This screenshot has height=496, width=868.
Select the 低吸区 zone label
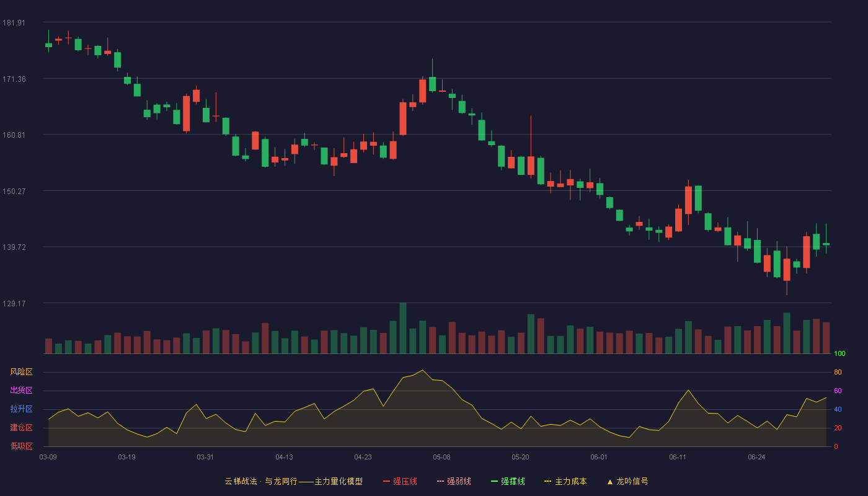click(x=21, y=446)
